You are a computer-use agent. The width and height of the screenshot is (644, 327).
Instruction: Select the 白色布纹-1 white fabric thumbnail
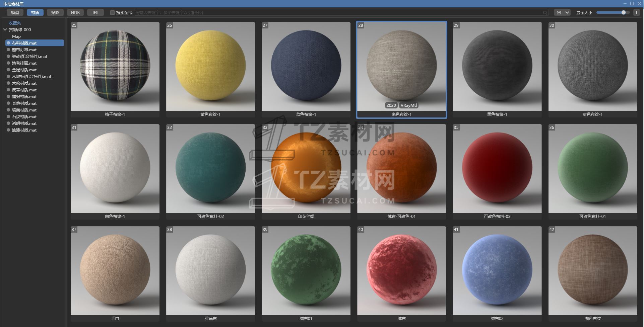pos(115,168)
